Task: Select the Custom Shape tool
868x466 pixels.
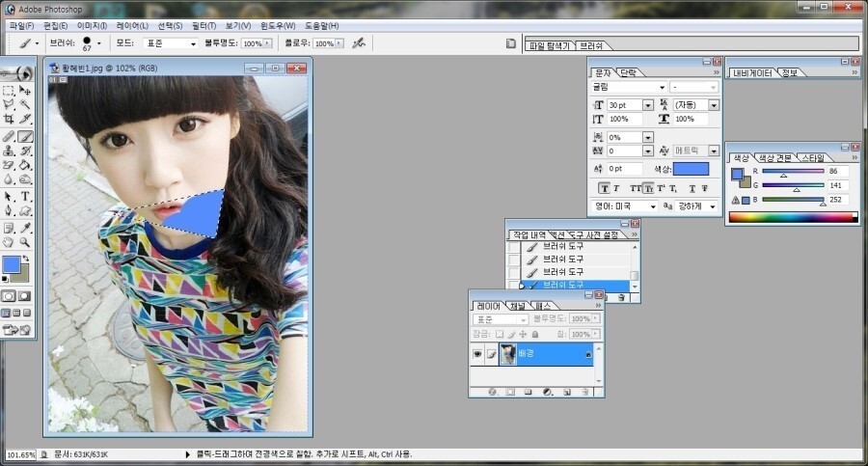Action: pyautogui.click(x=25, y=211)
